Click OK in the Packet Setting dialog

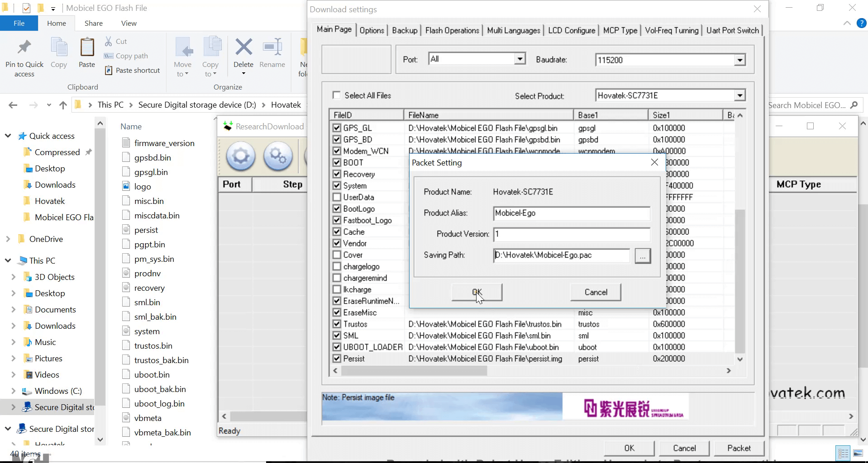click(x=477, y=292)
